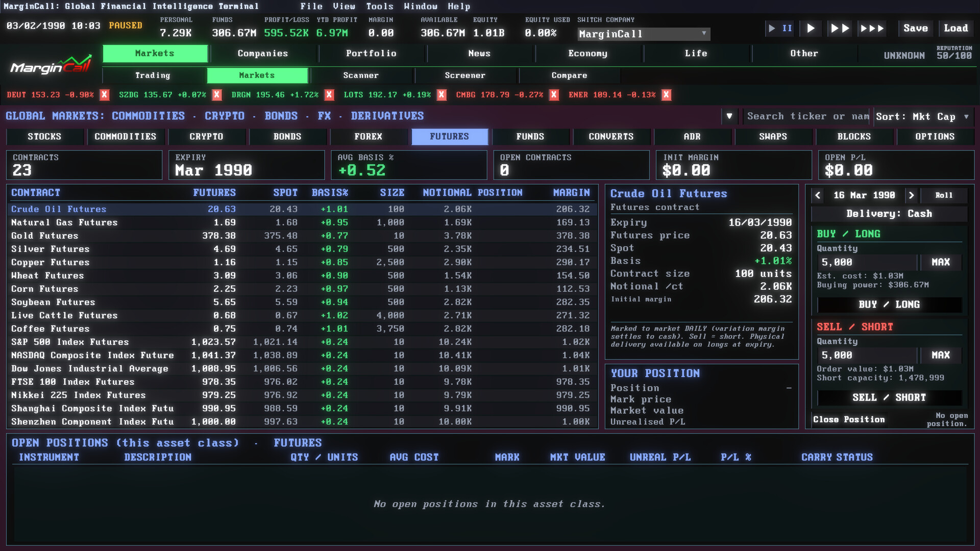This screenshot has width=980, height=551.
Task: Pause the game with the step/pause control
Action: (x=780, y=28)
